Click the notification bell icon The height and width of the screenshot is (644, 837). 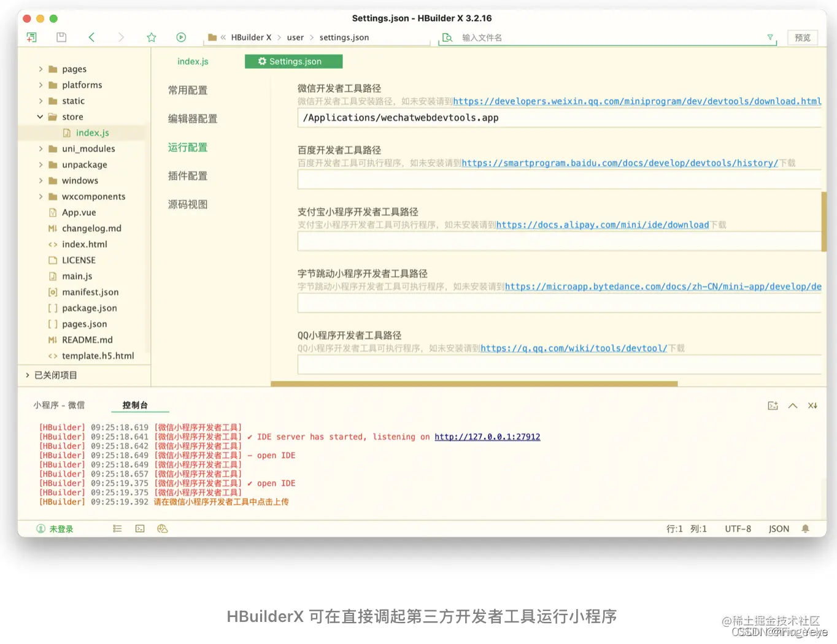click(805, 529)
